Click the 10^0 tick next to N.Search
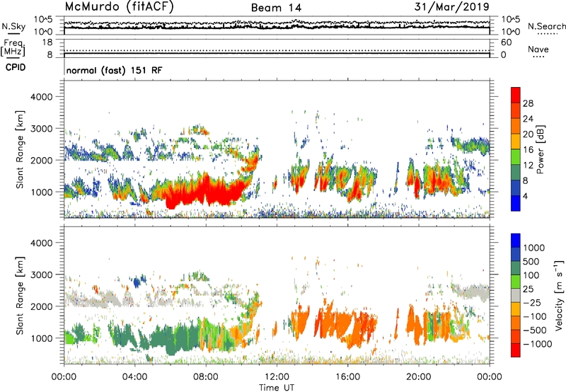The image size is (566, 392). click(x=510, y=32)
